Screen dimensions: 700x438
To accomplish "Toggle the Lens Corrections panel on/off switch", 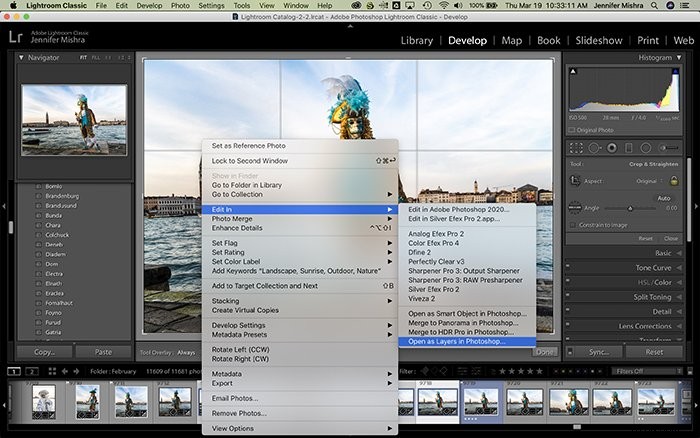I will click(568, 324).
